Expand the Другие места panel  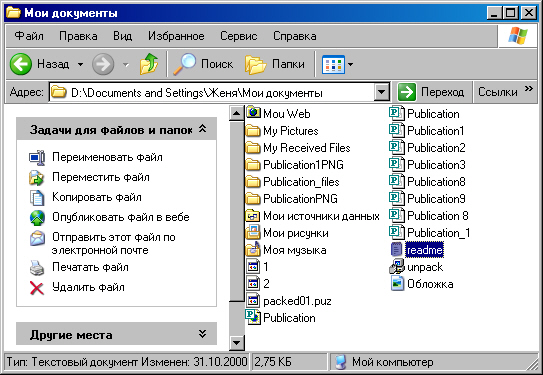203,334
